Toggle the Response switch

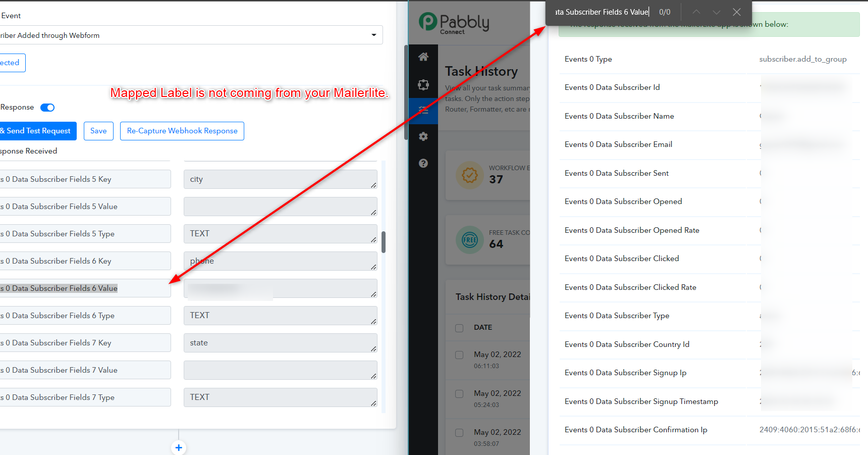point(47,108)
